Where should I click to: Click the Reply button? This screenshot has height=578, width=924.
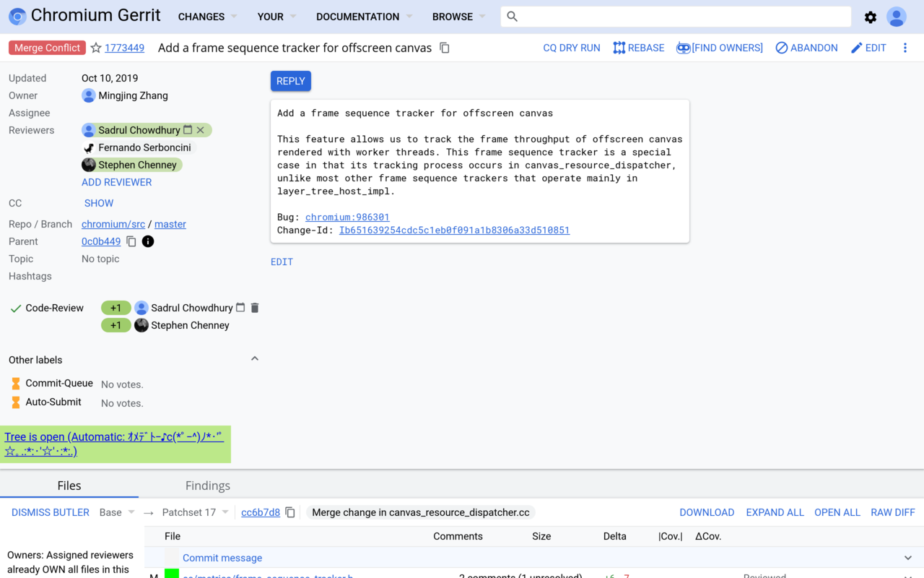point(291,81)
